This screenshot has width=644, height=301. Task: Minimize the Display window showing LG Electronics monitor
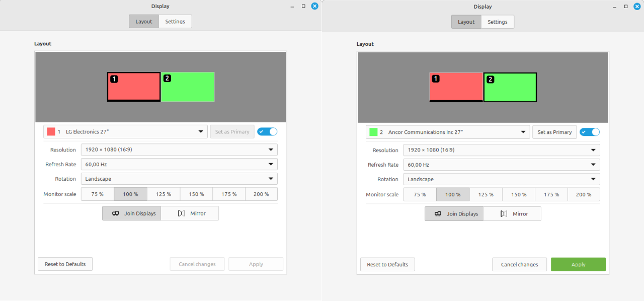tap(292, 7)
